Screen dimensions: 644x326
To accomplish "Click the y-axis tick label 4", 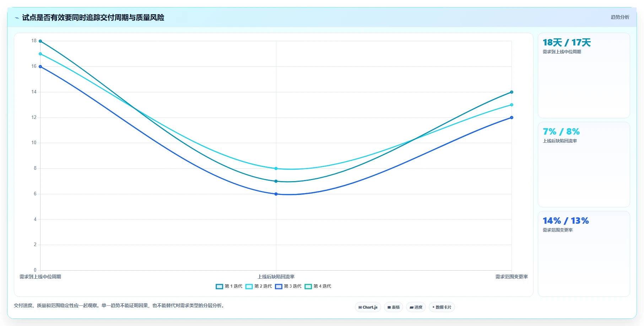I will 35,219.
